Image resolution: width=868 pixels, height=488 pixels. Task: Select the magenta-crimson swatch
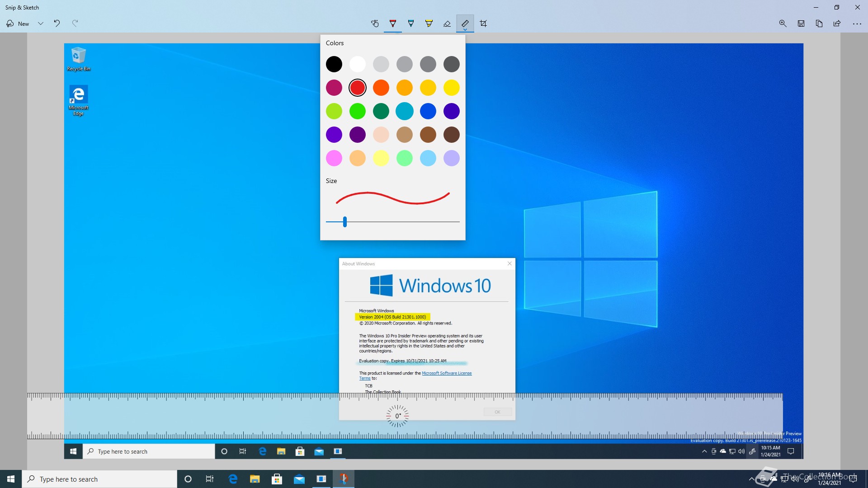tap(334, 88)
